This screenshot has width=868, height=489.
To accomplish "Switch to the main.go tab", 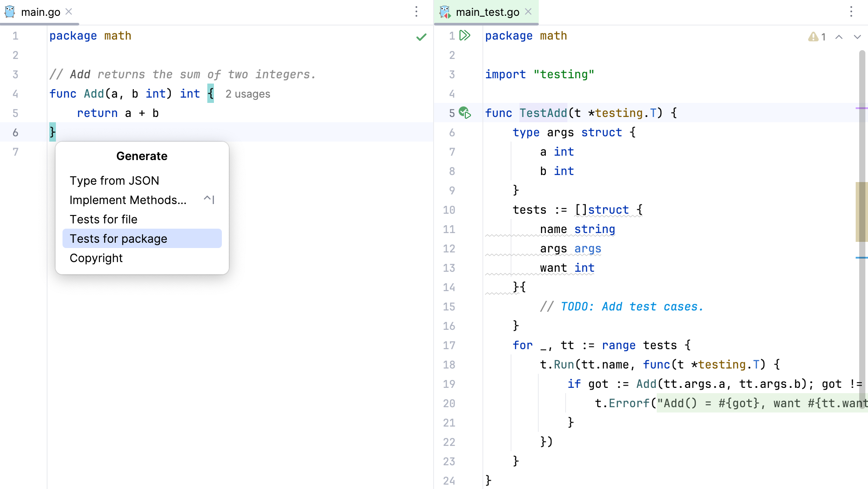I will [x=41, y=12].
